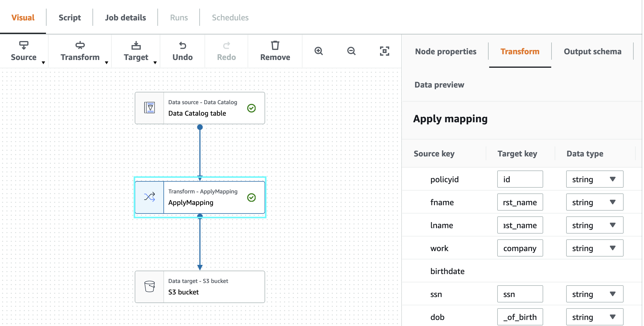This screenshot has width=644, height=326.
Task: Click the ssn source key label
Action: click(x=436, y=294)
